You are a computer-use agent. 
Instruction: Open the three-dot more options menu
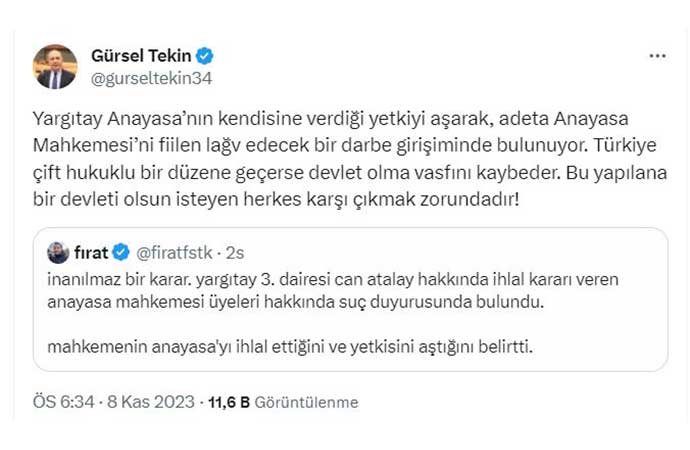click(x=657, y=56)
